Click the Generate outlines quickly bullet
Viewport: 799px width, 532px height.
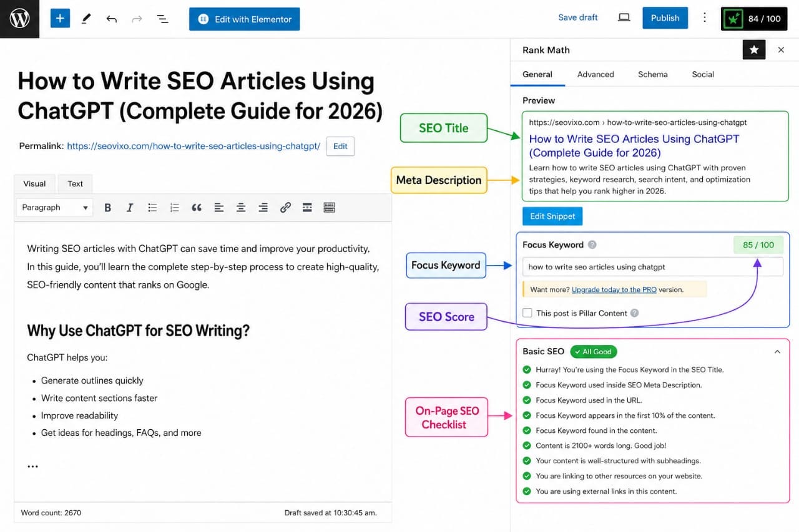92,380
